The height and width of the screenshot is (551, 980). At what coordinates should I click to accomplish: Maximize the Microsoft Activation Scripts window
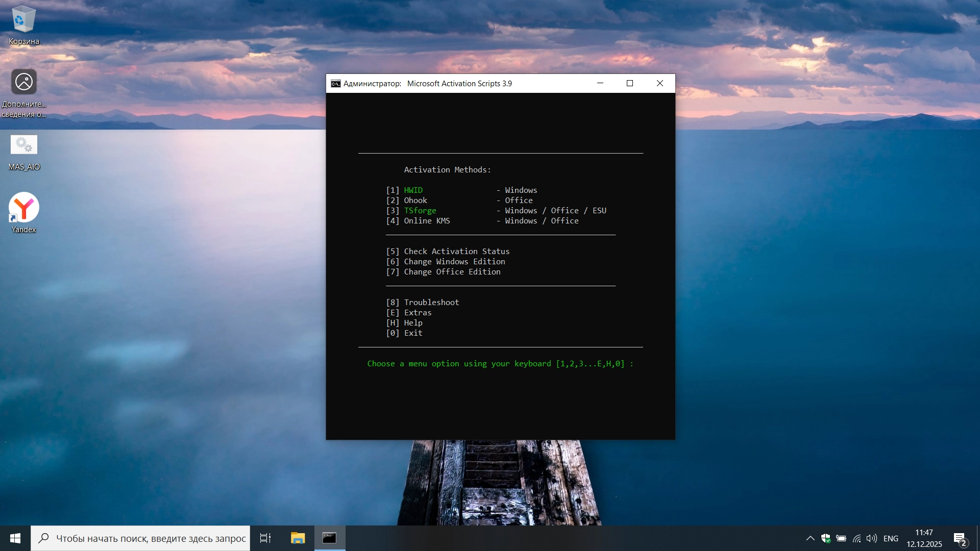pos(630,83)
